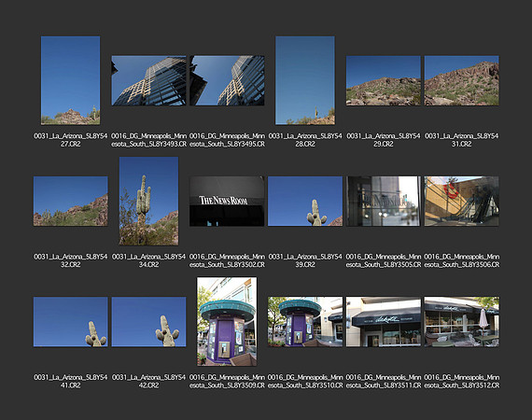532x420 pixels.
Task: Click file name 0031_La_Arizona_5L8Y5442.CR2
Action: click(x=149, y=382)
